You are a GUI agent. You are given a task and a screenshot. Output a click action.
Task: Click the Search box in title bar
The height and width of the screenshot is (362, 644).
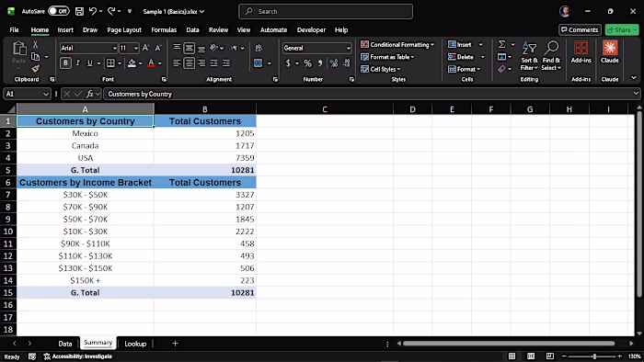(326, 11)
